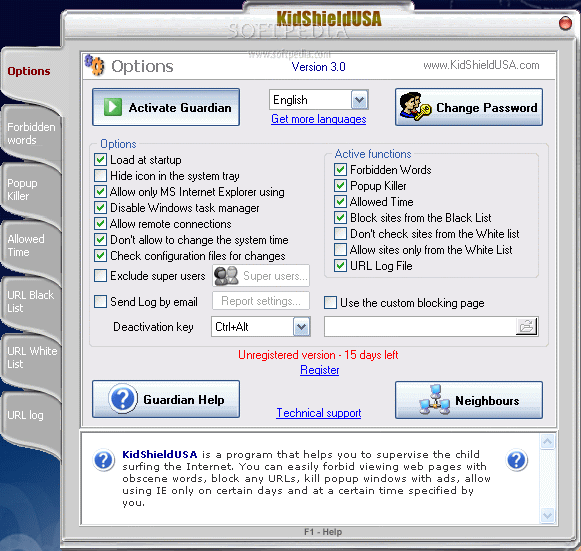Viewport: 581px width, 551px height.
Task: Go to the Allowed Time tab
Action: (31, 245)
